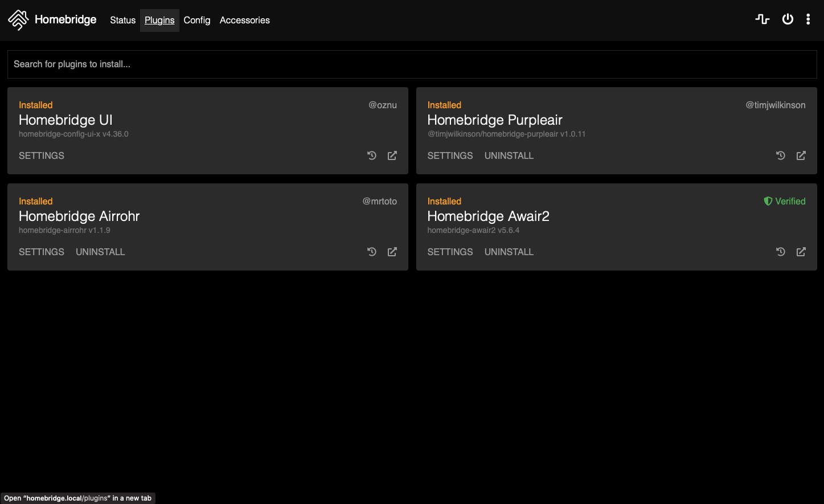
Task: Open the Accessories tab
Action: [245, 20]
